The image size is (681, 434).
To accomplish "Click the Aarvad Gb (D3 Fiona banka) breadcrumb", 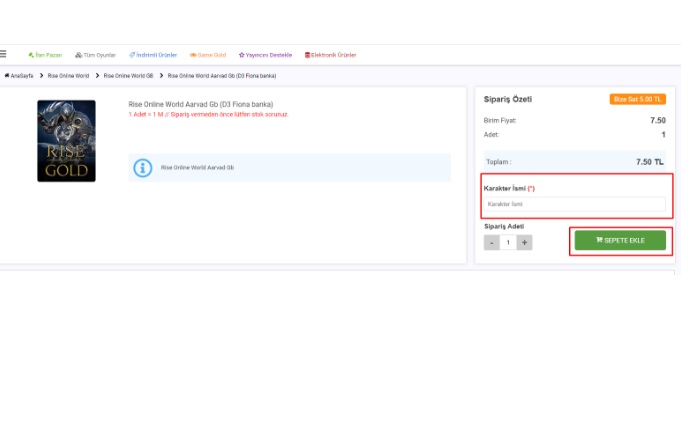I will [x=222, y=75].
